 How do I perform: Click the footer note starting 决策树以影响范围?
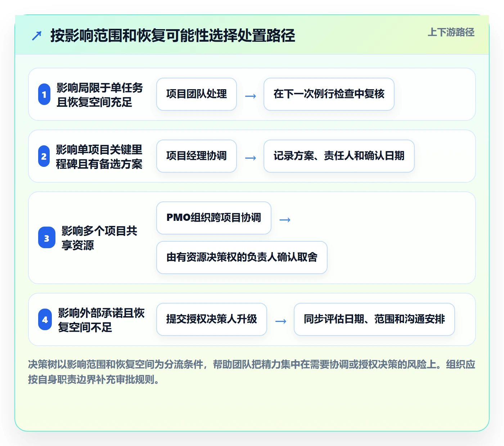click(x=252, y=372)
